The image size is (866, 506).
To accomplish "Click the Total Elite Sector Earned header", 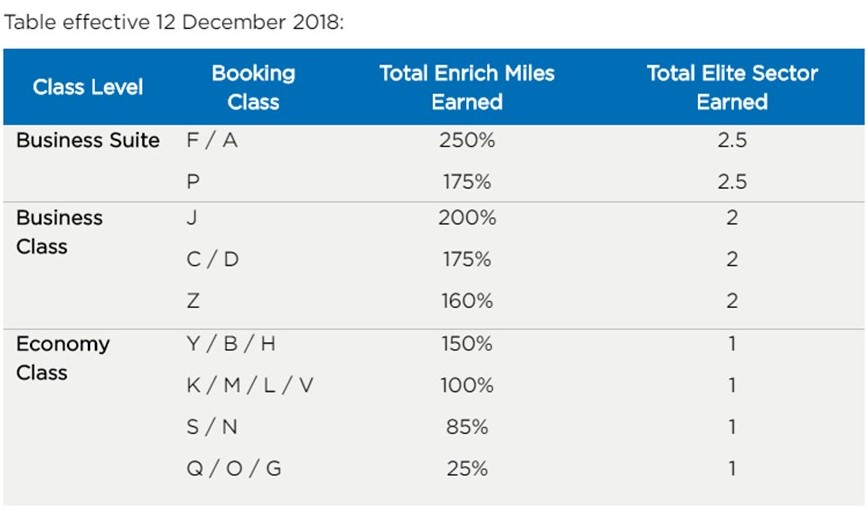I will (732, 87).
